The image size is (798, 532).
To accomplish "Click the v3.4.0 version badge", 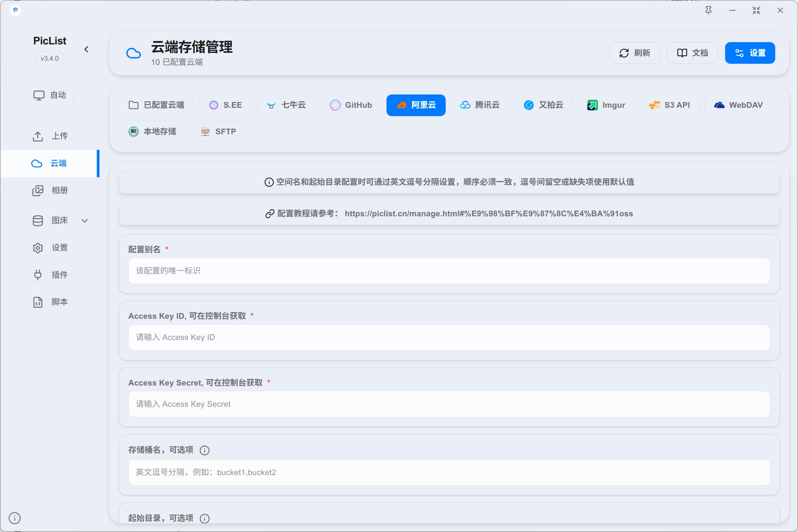I will point(50,58).
